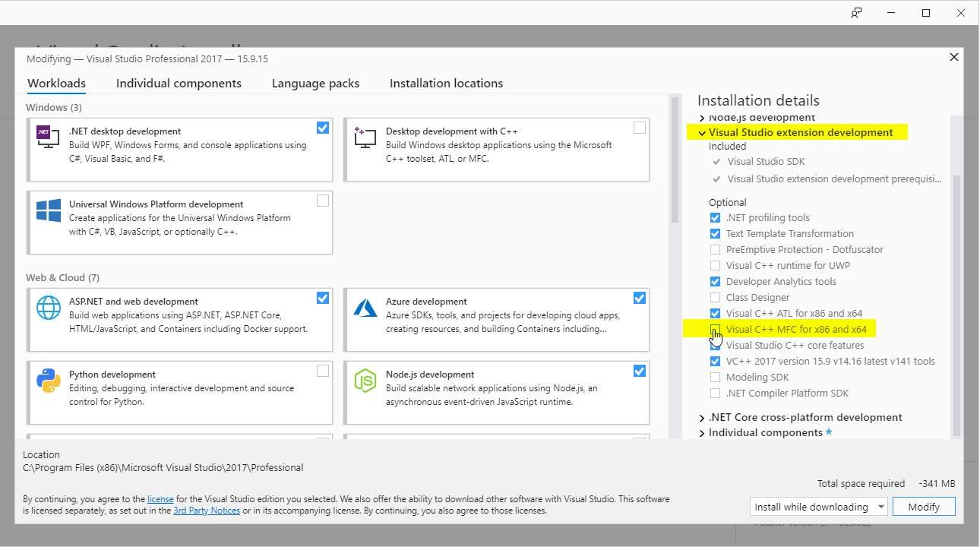Switch to the Individual components tab
Screen dimensions: 980x547
(179, 84)
